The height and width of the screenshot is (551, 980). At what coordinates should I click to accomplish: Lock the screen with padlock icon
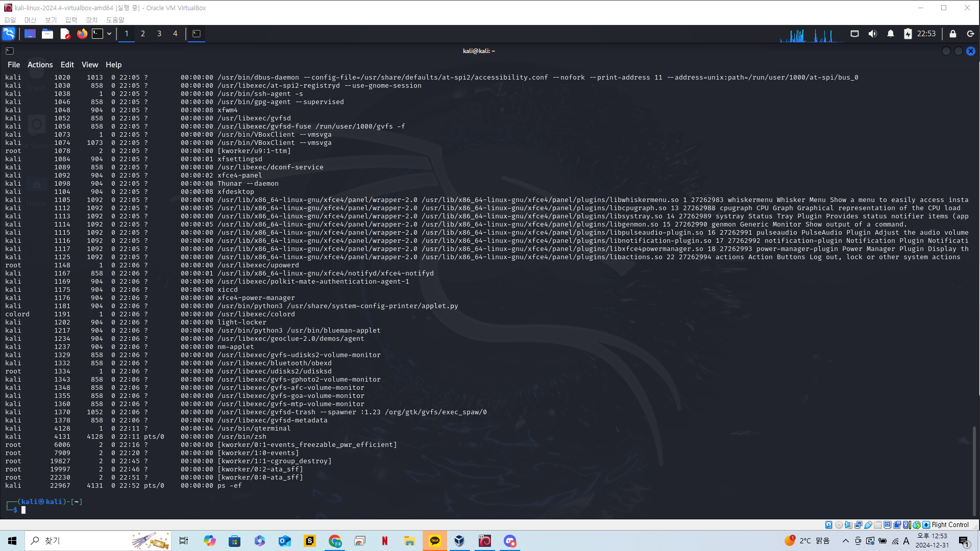(953, 34)
